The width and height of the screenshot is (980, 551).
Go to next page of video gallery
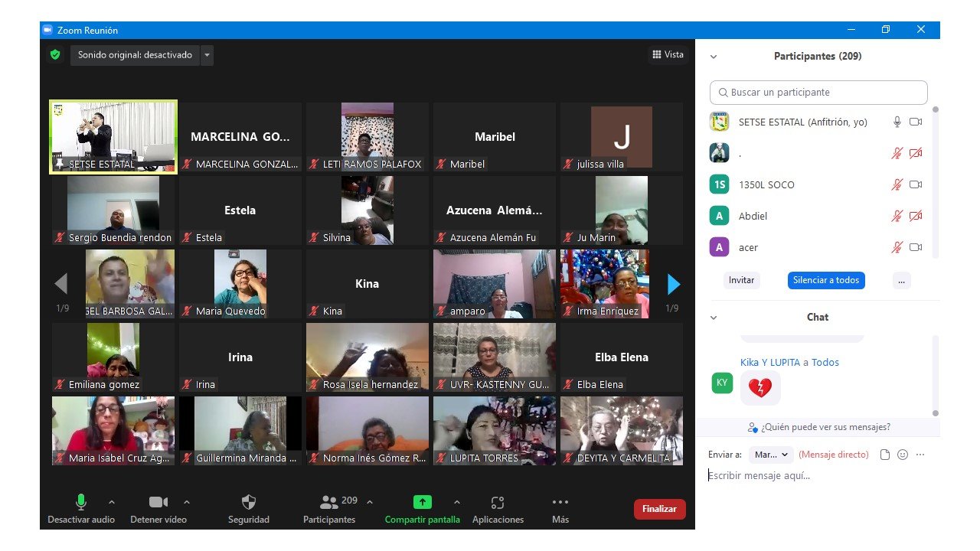click(673, 285)
